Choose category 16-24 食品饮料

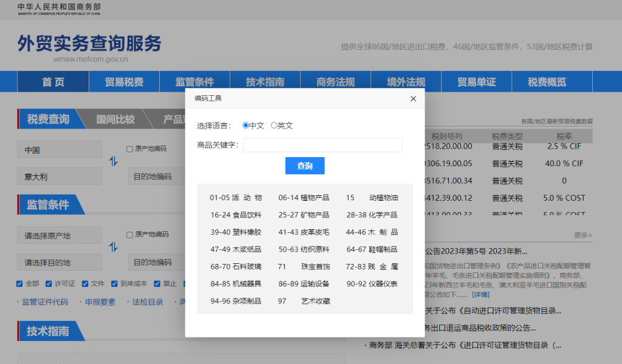pos(236,215)
